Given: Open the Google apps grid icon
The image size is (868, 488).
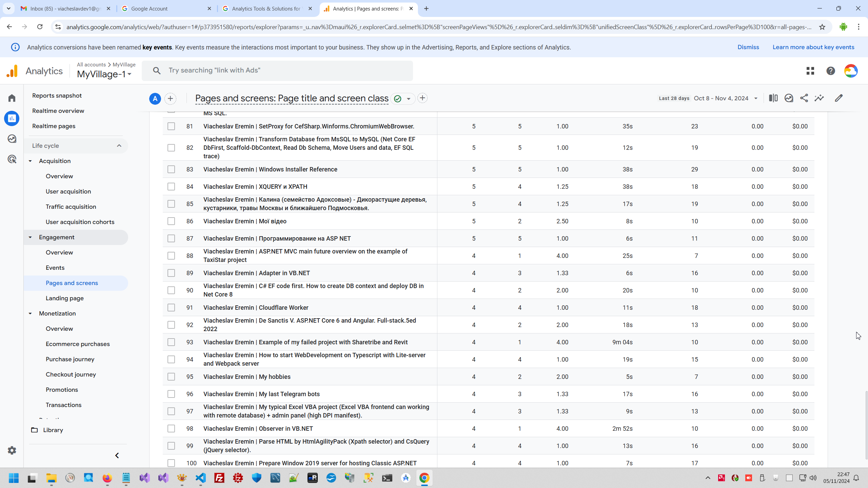Looking at the screenshot, I should tap(810, 71).
